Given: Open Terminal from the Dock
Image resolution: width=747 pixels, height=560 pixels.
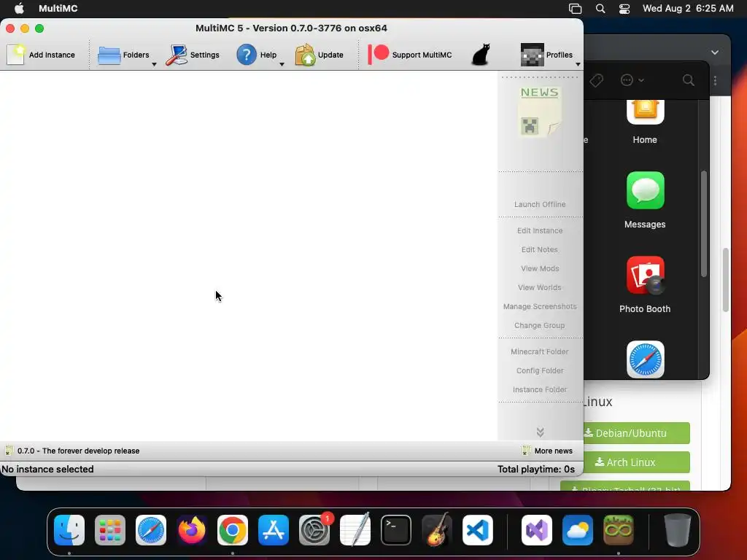Looking at the screenshot, I should click(x=396, y=530).
